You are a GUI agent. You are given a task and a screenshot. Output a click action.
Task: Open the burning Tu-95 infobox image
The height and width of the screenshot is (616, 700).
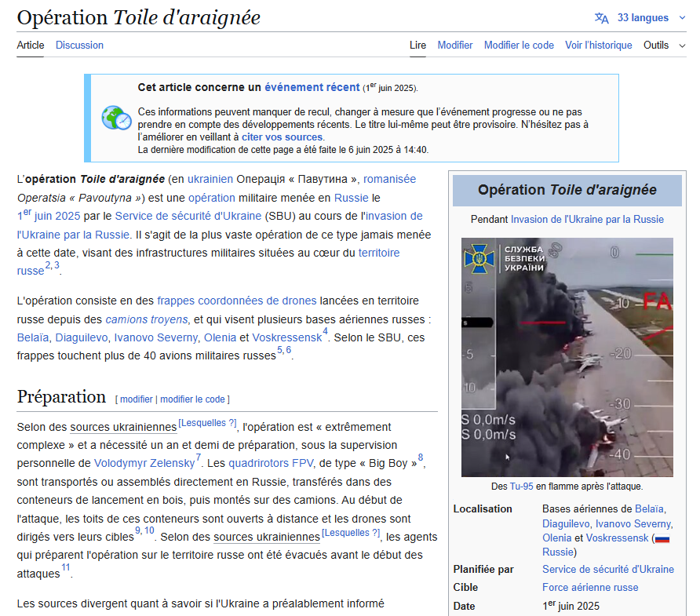point(567,357)
